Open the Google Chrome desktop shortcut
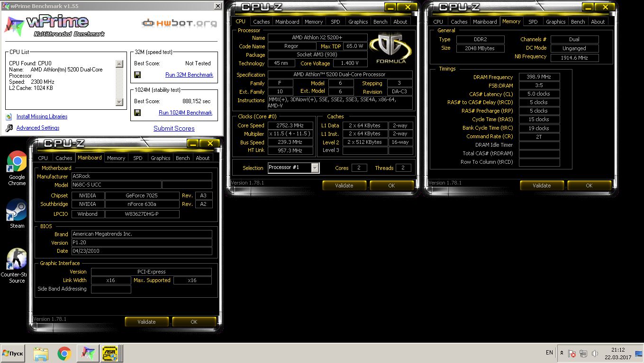This screenshot has width=644, height=363. click(x=17, y=168)
